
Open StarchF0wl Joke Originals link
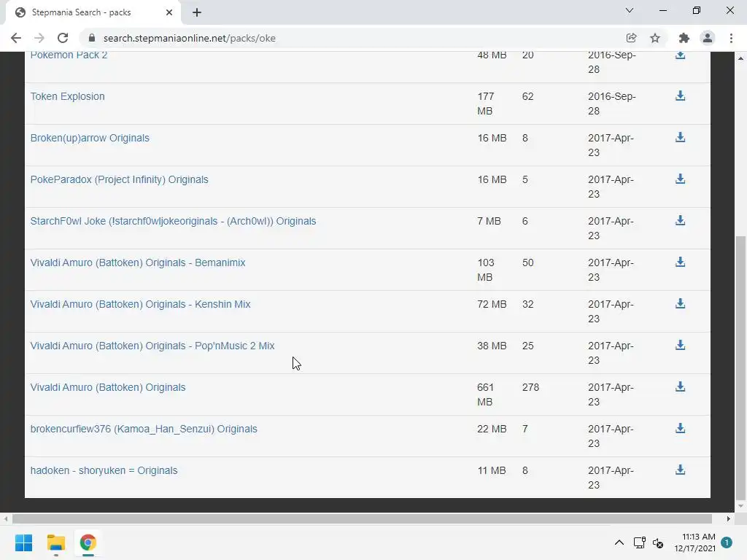pos(173,221)
